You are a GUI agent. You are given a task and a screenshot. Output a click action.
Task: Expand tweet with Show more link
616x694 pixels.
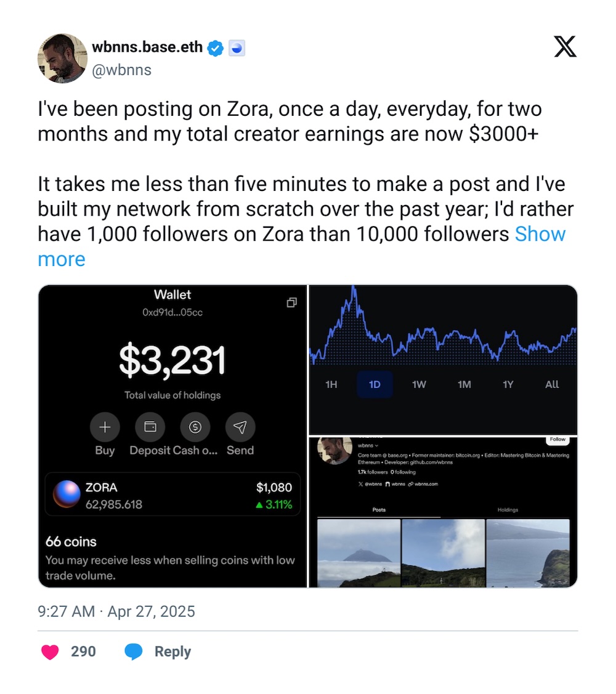(x=540, y=234)
